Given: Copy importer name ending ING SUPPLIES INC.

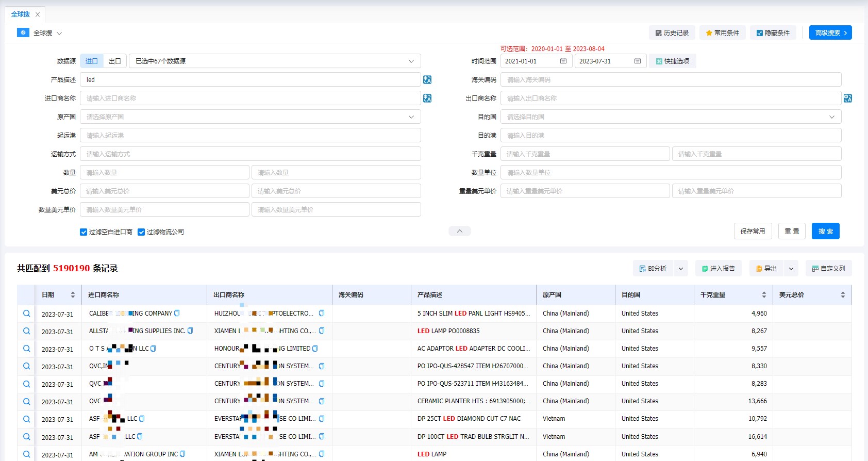Looking at the screenshot, I should 190,331.
